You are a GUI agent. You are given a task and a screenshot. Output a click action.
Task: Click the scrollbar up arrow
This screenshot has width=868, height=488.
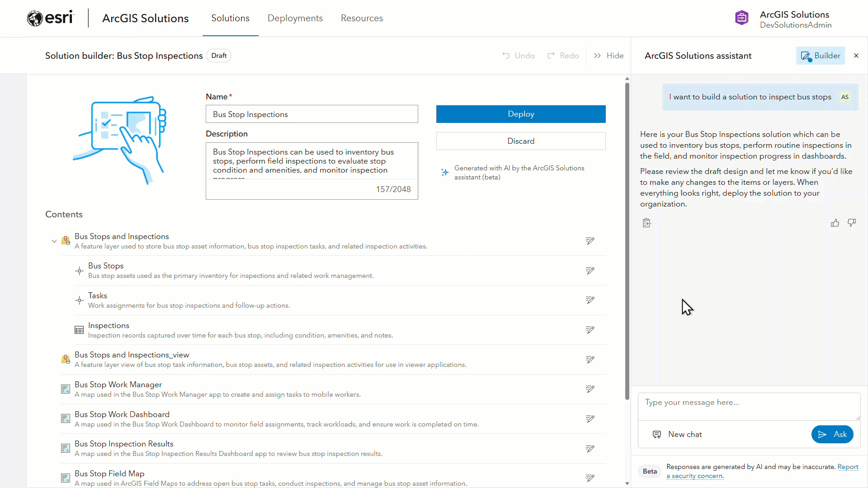627,79
